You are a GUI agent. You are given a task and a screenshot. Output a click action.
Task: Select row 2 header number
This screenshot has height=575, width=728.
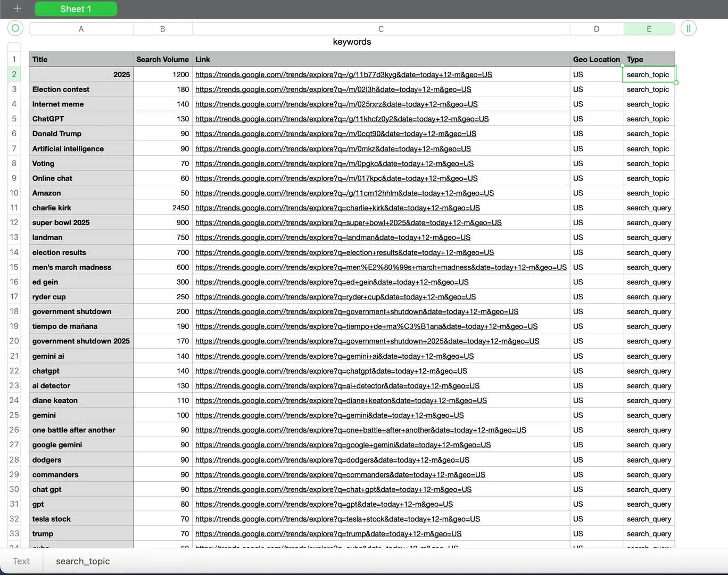click(x=14, y=75)
